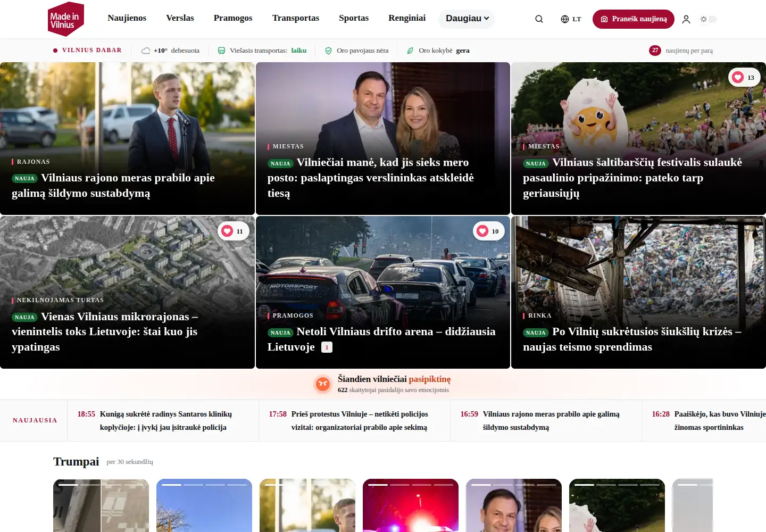
Task: Click the heart reaction badge showing 10
Action: [x=489, y=231]
